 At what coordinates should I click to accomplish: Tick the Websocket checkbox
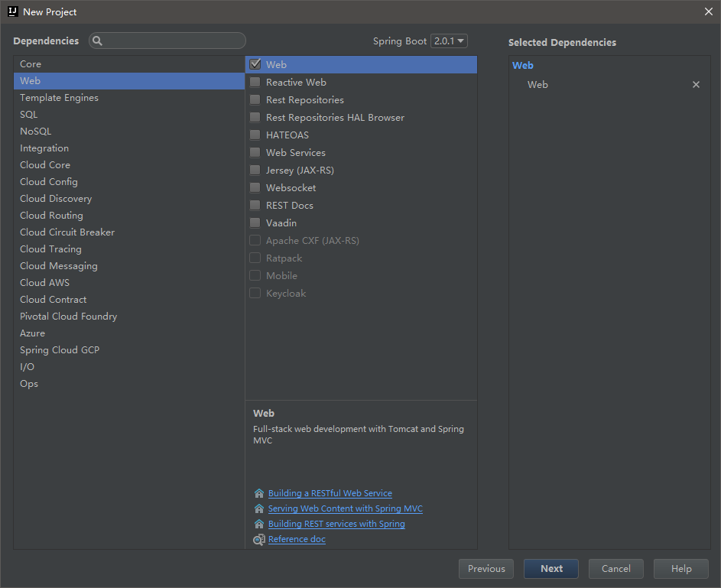(255, 188)
